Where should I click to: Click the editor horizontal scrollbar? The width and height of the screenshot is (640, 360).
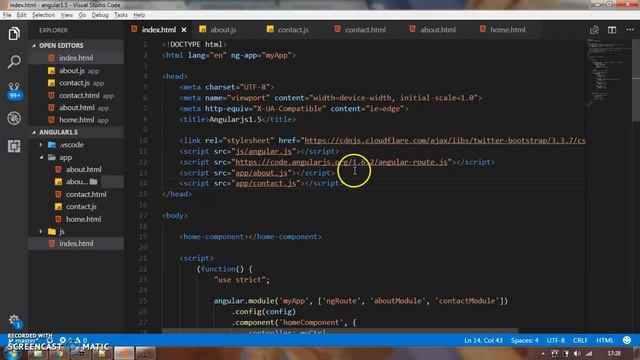click(340, 331)
